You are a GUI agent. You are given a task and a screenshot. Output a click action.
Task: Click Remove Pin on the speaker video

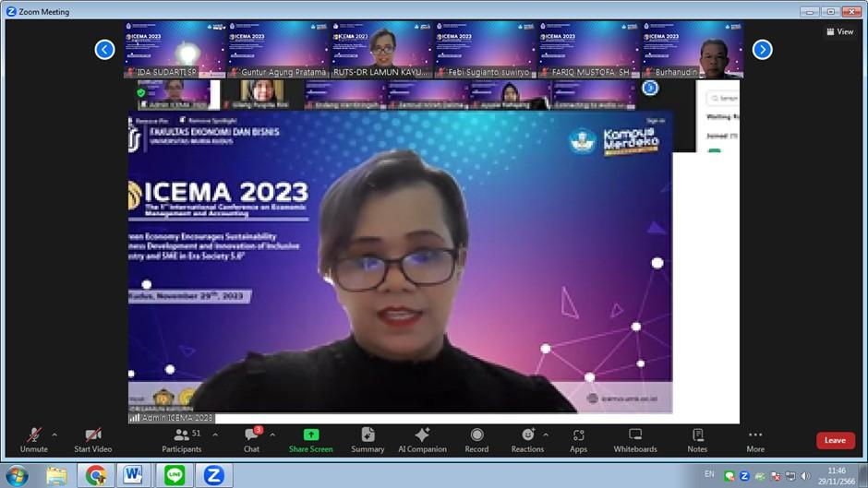pyautogui.click(x=150, y=121)
